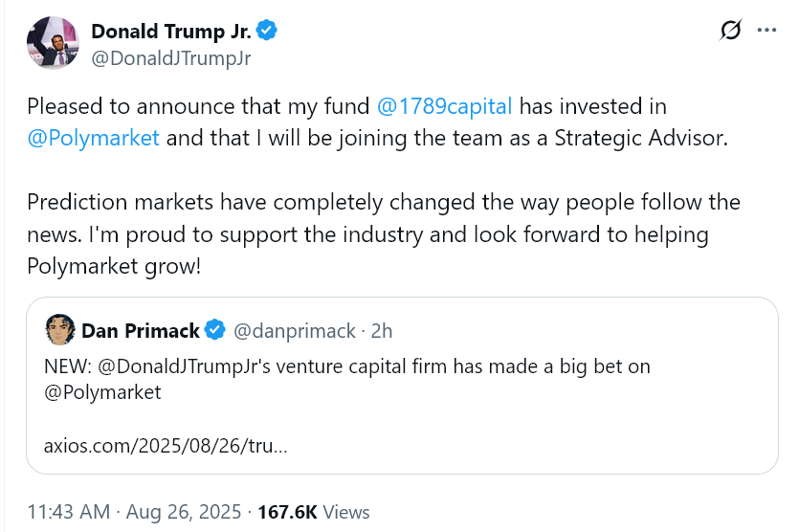Image resolution: width=799 pixels, height=532 pixels.
Task: Open the blue @Polymarket mention in main post
Action: pos(94,137)
